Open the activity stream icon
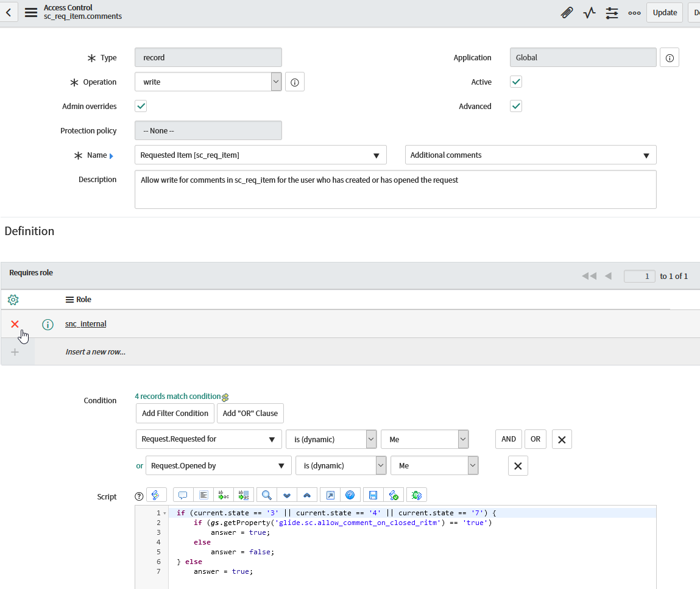The height and width of the screenshot is (589, 700). point(589,12)
